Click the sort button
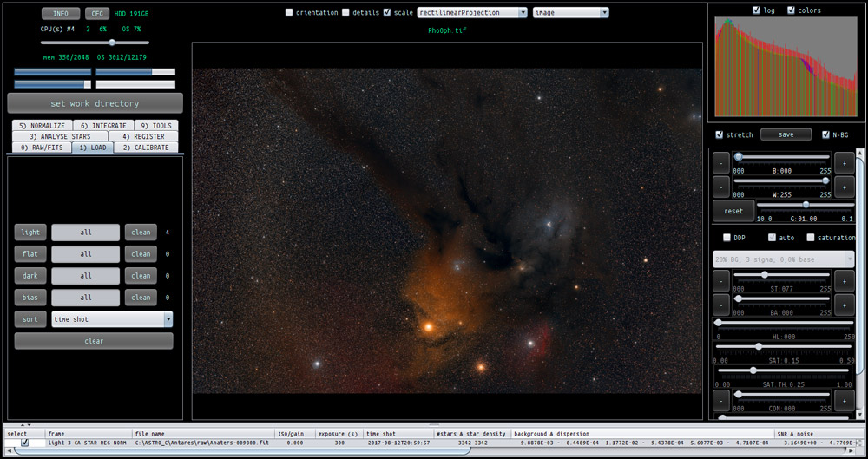This screenshot has height=459, width=868. coord(30,319)
